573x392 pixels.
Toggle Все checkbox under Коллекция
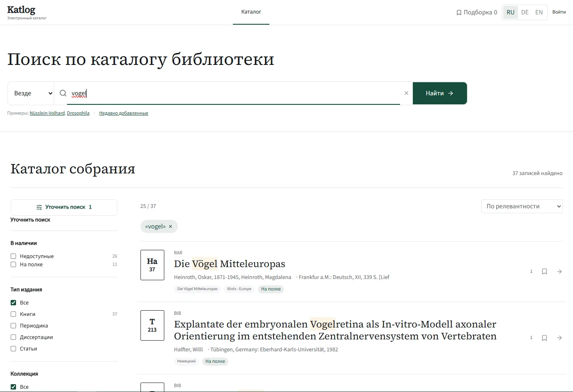click(x=13, y=387)
